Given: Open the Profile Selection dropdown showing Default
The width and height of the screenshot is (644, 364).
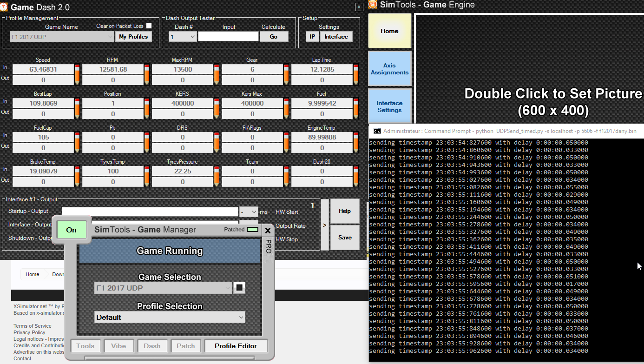Looking at the screenshot, I should [x=170, y=318].
